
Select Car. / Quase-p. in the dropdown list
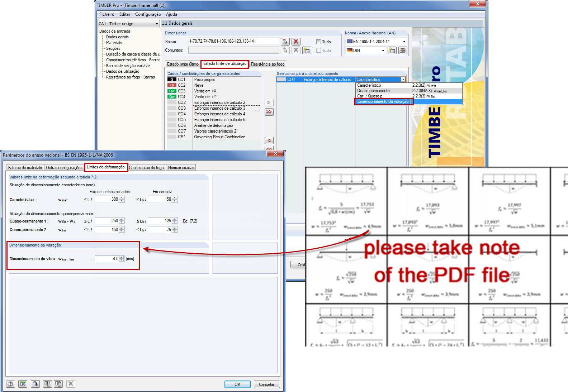409,96
